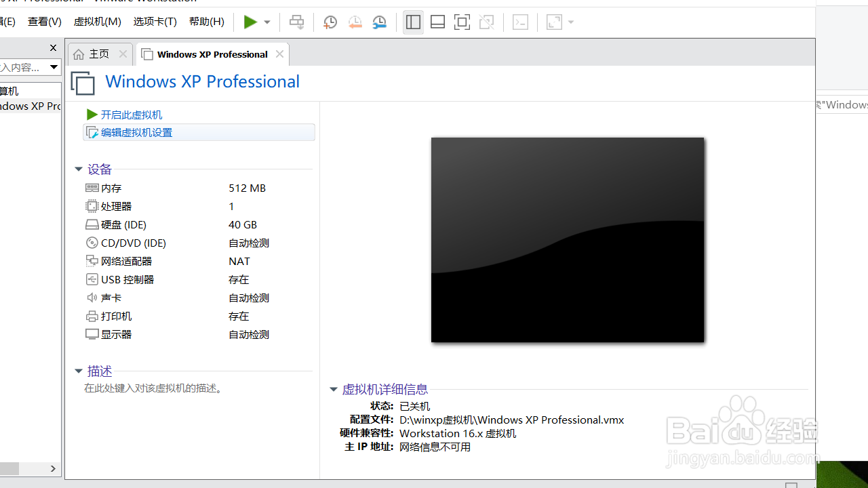Close the 主页 tab
Image resolution: width=868 pixels, height=488 pixels.
pos(123,54)
